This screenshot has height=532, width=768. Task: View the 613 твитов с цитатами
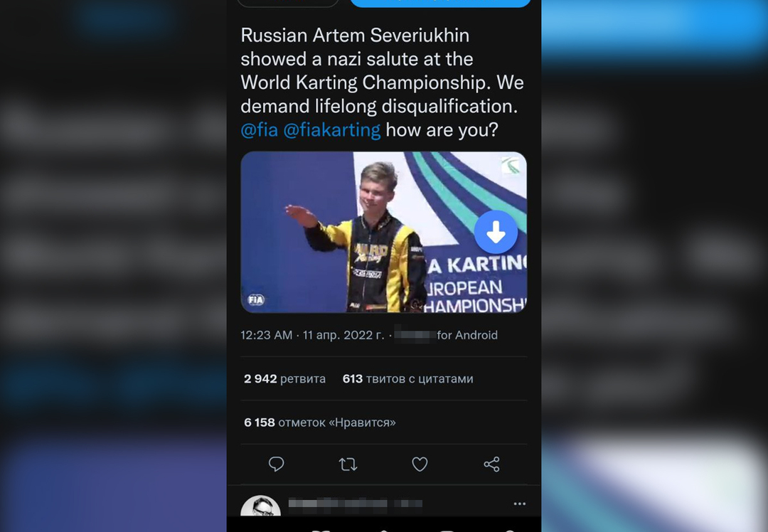(407, 378)
